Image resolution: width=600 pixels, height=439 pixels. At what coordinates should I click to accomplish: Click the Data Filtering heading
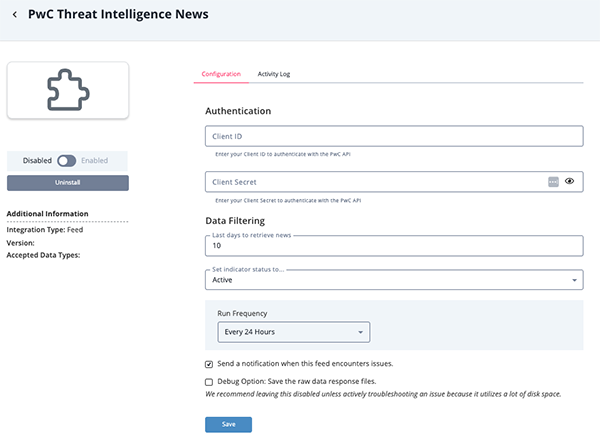point(235,221)
